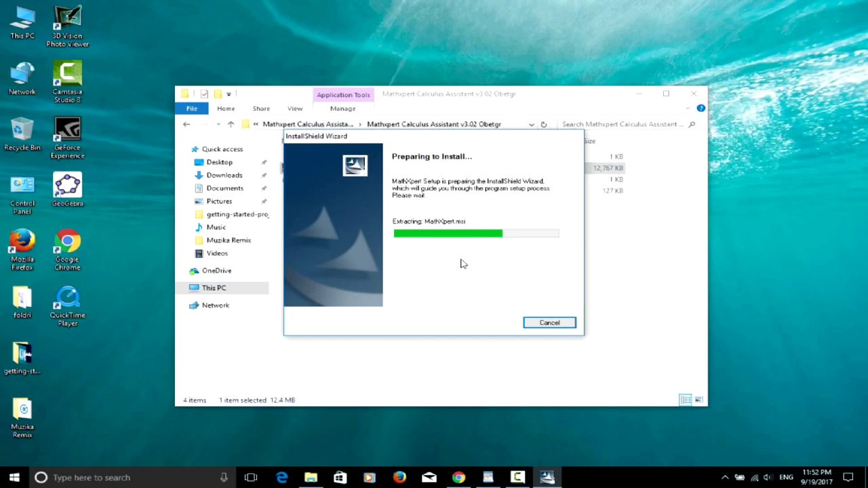Open Pictures in the navigation pane
The width and height of the screenshot is (868, 488).
pos(219,201)
